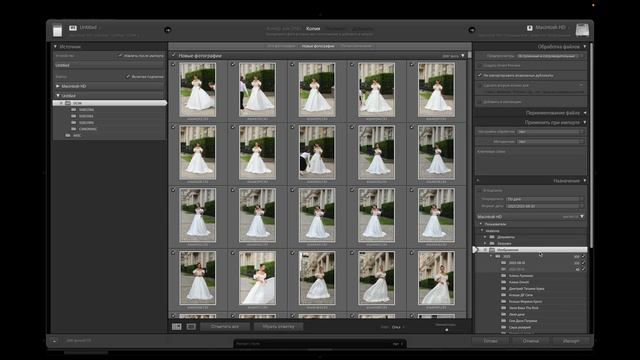Click the MISC folder icon in source tree
Screen dimensions: 640x360
[68, 136]
